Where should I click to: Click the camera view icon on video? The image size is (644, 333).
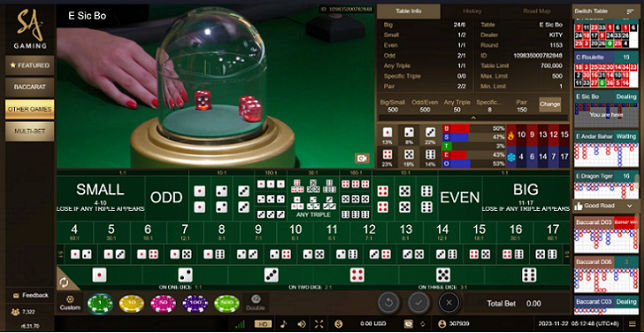click(x=362, y=159)
